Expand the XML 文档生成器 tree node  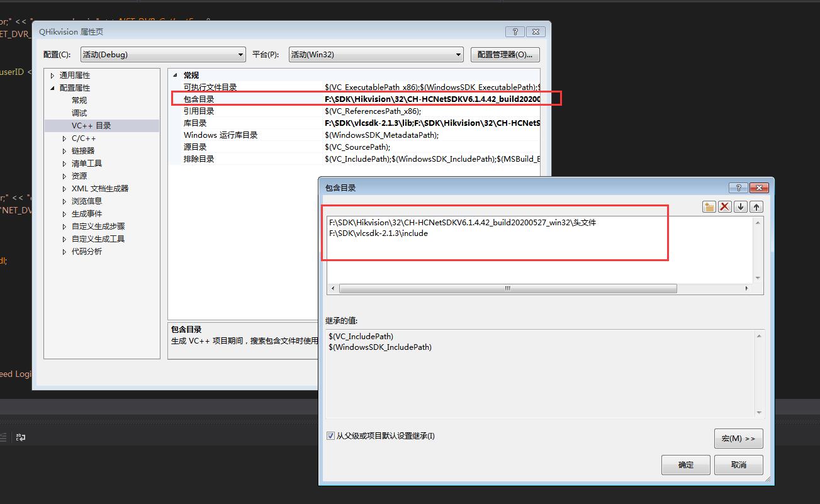tap(64, 189)
